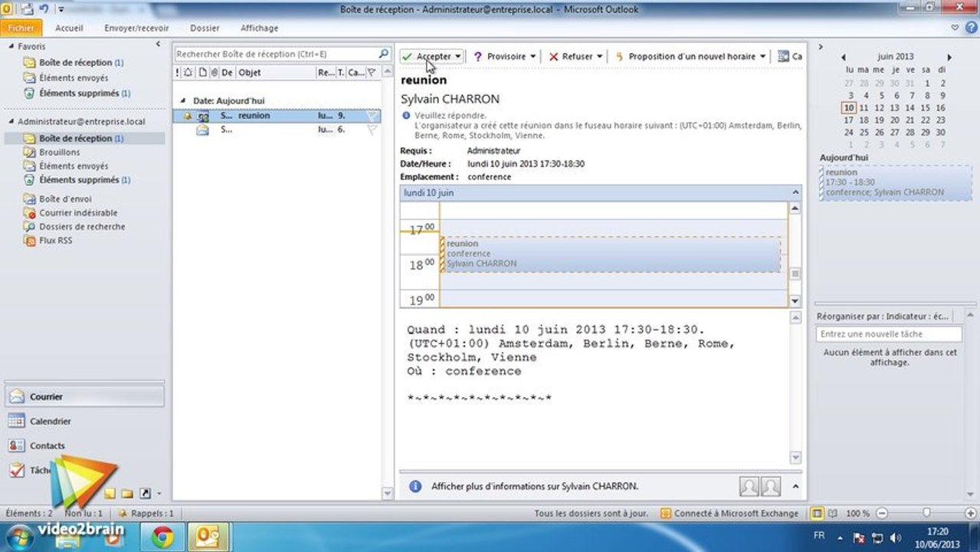This screenshot has height=552, width=980.
Task: Open Proposition d'un nouvel horaire dropdown
Action: 762,57
